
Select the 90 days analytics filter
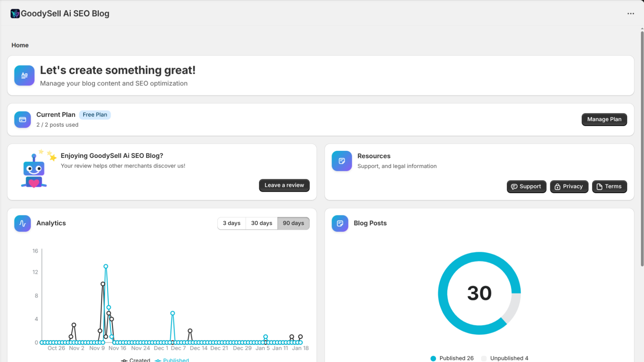pos(293,223)
